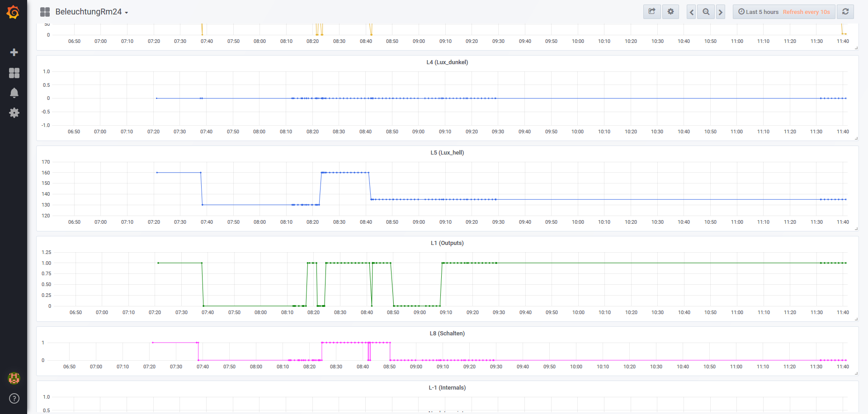Shift time range backward with left chevron
This screenshot has height=414, width=868.
tap(691, 12)
